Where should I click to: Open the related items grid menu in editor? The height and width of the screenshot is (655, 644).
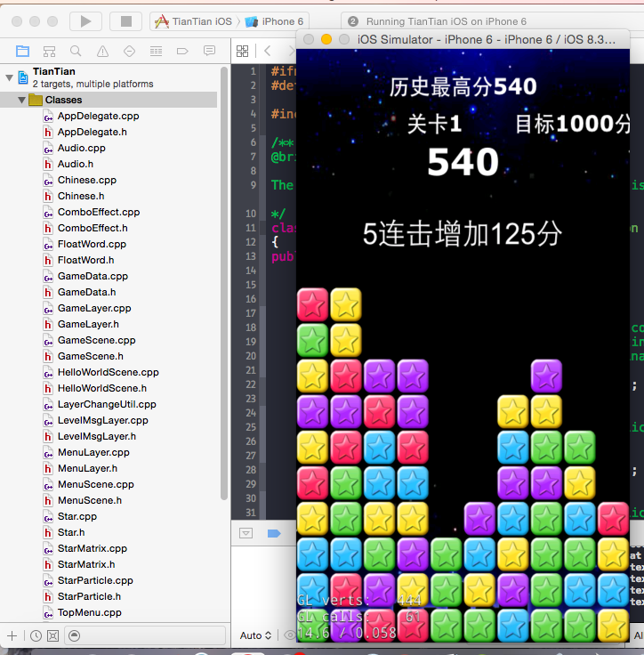(x=242, y=51)
